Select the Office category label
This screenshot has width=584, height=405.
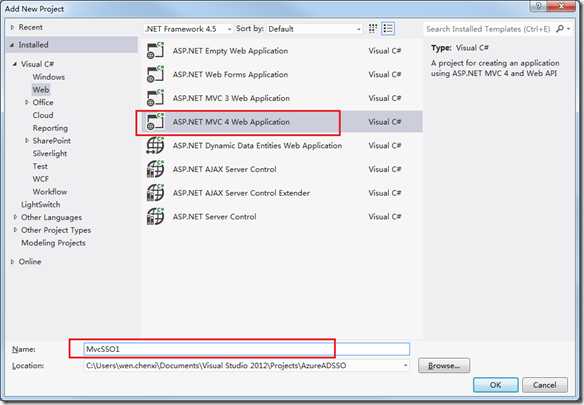click(x=43, y=102)
